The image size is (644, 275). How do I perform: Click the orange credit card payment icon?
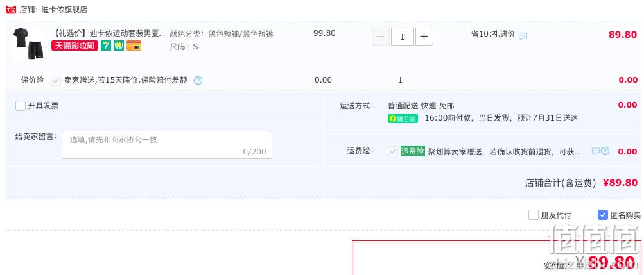[134, 46]
